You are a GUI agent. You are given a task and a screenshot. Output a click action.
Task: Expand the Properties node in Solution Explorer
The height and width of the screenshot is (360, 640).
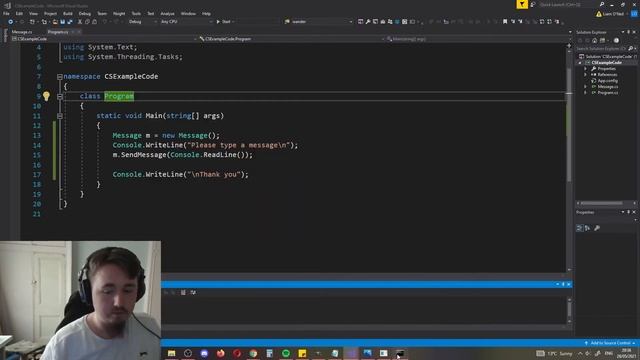pyautogui.click(x=585, y=69)
